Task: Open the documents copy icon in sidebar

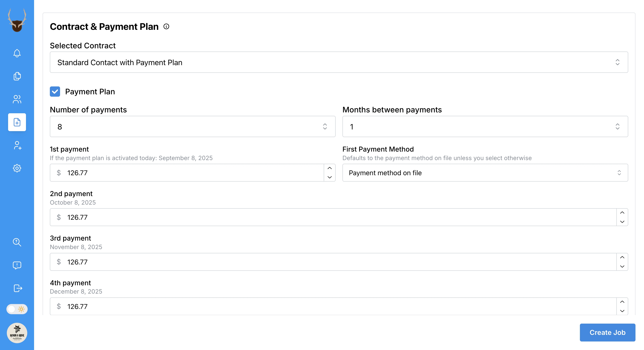Action: pos(17,76)
